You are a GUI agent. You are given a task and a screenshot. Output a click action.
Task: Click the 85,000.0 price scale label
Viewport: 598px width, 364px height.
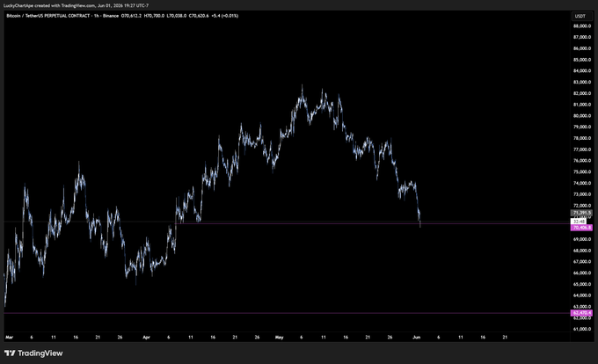tap(582, 60)
